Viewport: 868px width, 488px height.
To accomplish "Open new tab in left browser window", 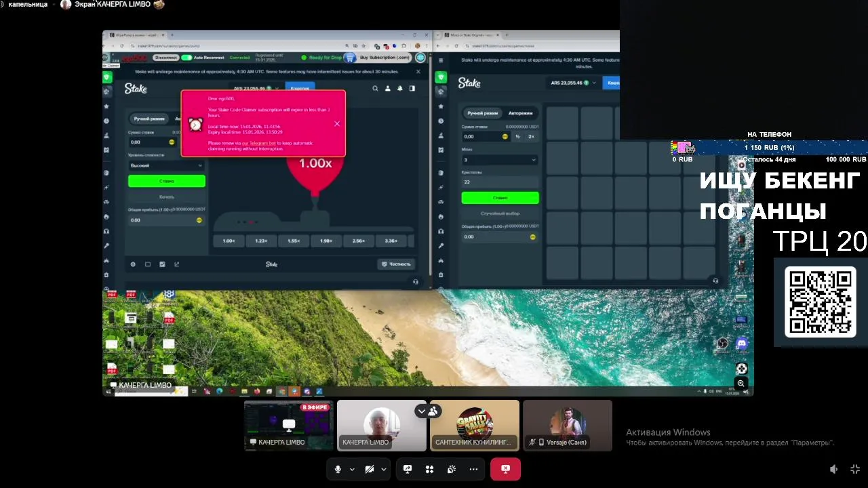I will pos(172,35).
